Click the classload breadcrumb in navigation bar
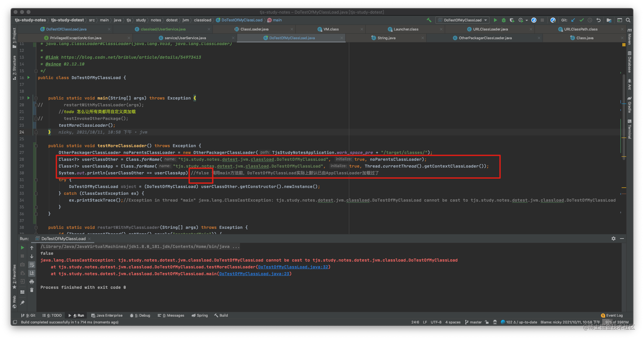This screenshot has width=644, height=339. (202, 20)
